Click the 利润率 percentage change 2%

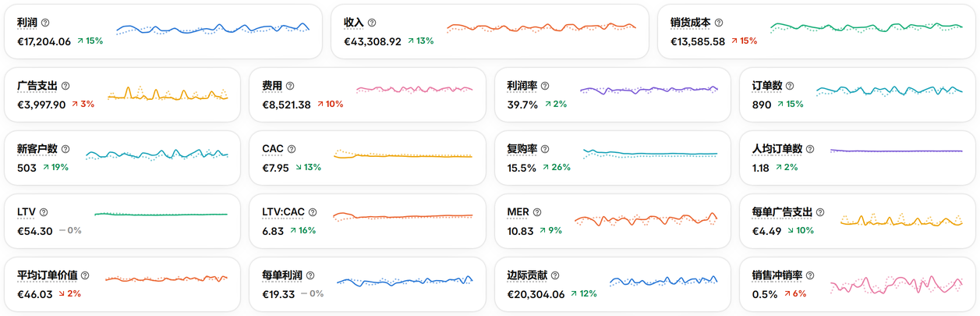point(556,105)
